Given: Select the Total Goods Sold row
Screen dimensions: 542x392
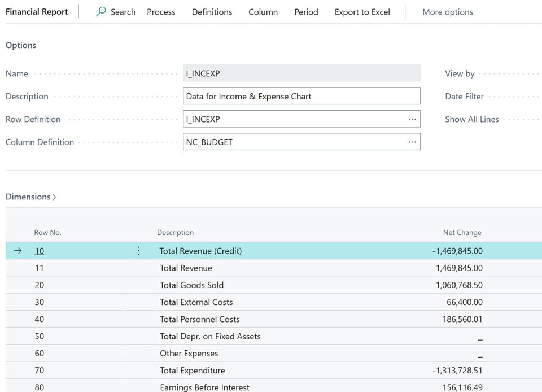Looking at the screenshot, I should pos(274,285).
